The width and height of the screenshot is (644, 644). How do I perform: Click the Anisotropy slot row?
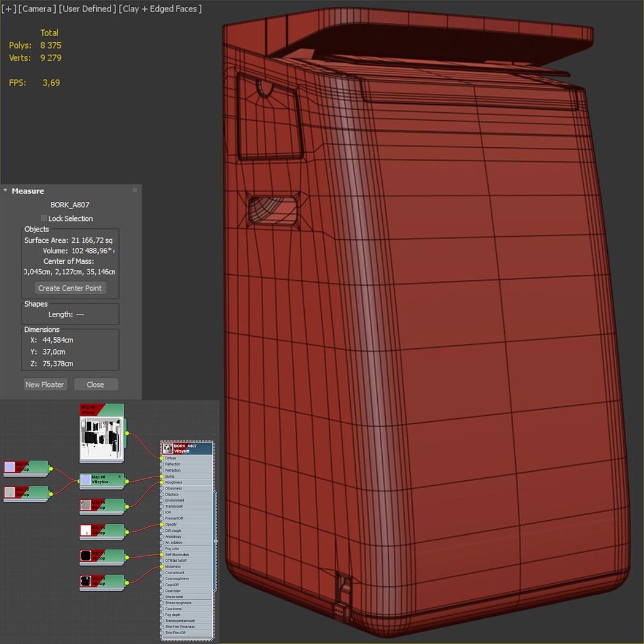pos(187,537)
